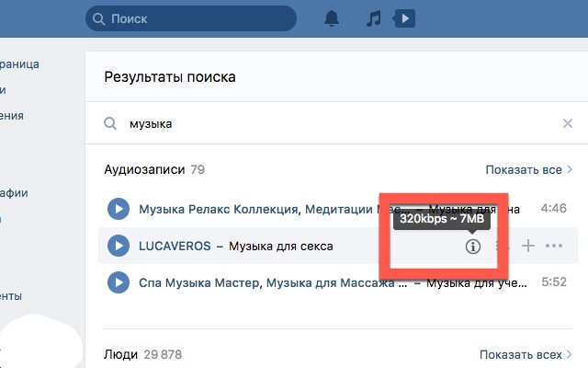Image resolution: width=588 pixels, height=368 pixels.
Task: Click the 'Результаты поиска' heading
Action: point(170,77)
